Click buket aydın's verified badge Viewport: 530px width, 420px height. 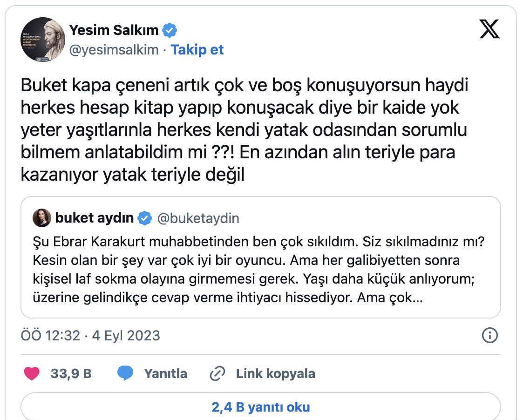(145, 218)
